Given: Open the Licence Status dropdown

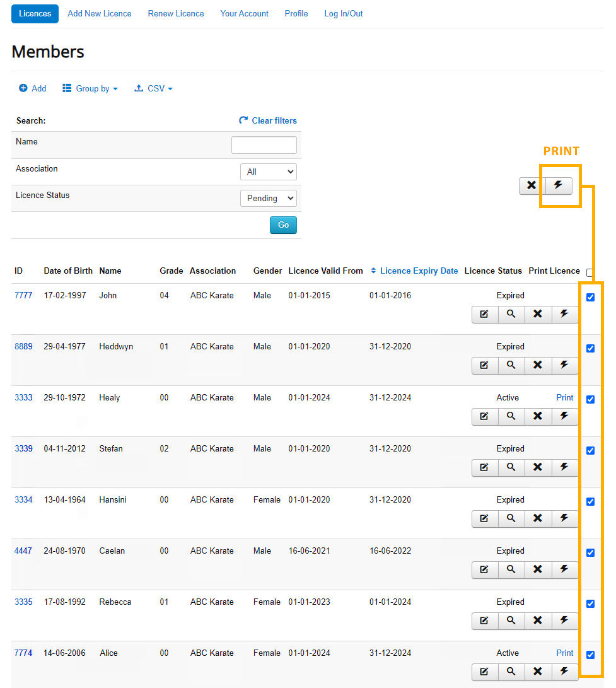Looking at the screenshot, I should point(268,198).
